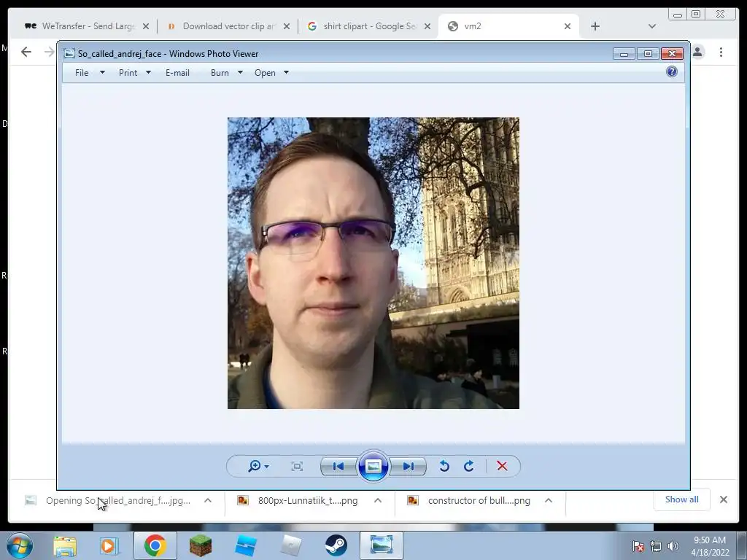This screenshot has width=747, height=560.
Task: Open Windows Explorer from the taskbar
Action: coord(65,545)
